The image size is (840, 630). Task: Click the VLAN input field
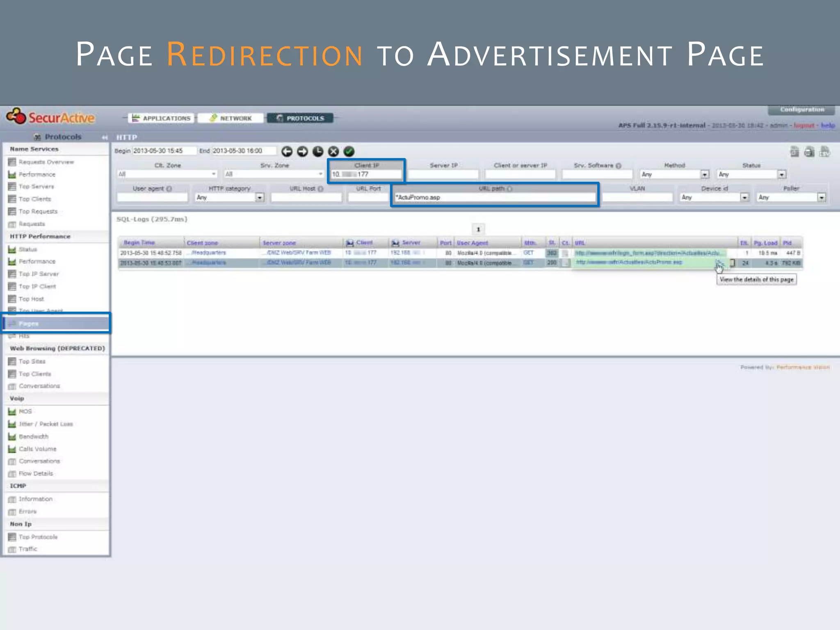click(637, 198)
